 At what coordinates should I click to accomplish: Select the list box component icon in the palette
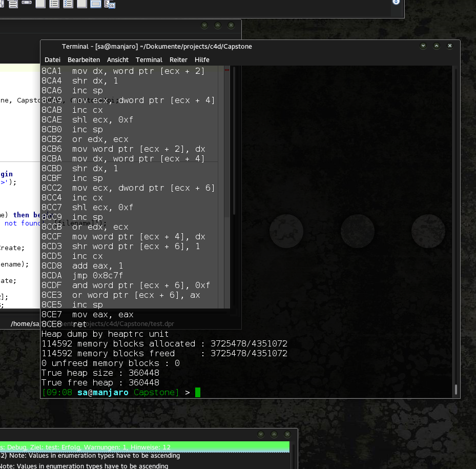pos(13,4)
